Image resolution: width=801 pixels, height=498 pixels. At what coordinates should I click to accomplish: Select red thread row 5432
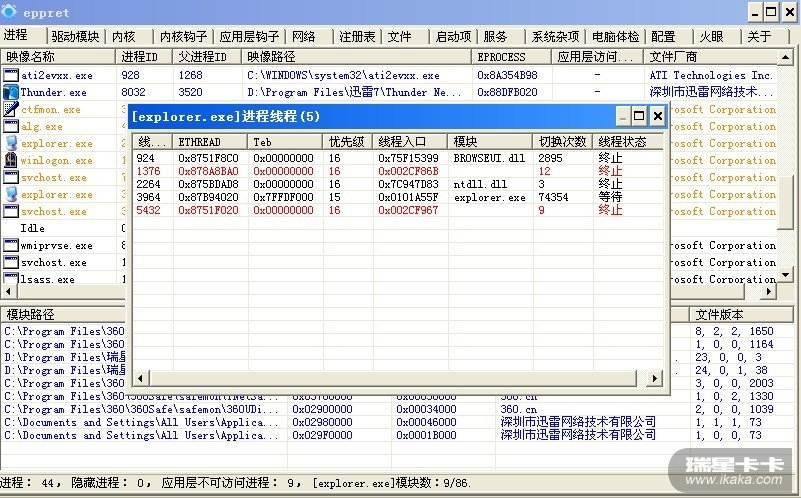pos(398,210)
